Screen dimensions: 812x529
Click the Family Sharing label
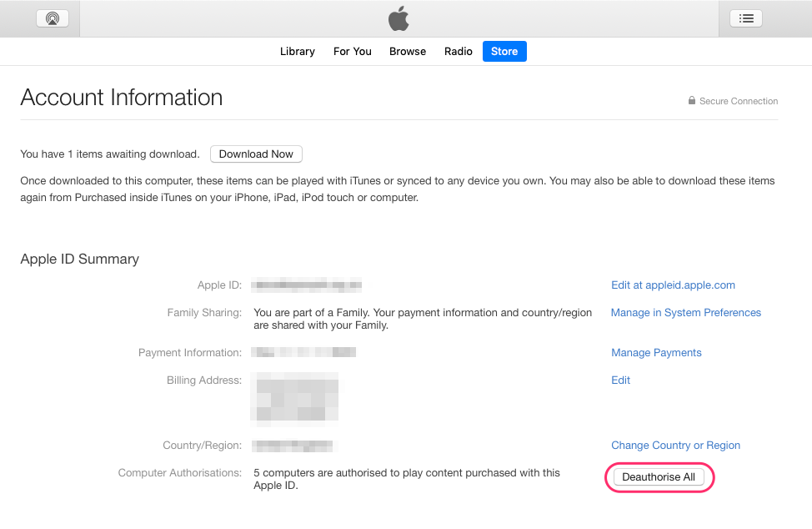click(204, 312)
